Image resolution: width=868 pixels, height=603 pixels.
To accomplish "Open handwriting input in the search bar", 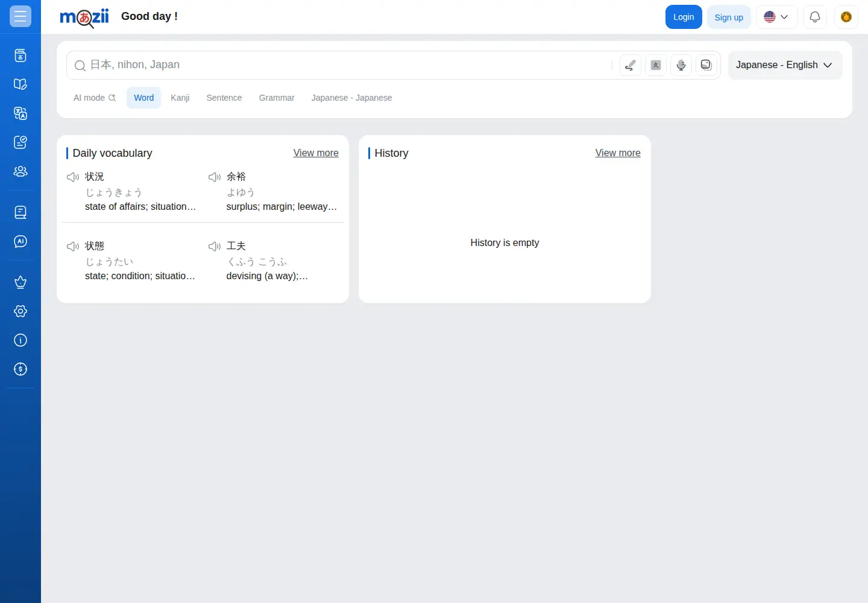I will pos(631,65).
